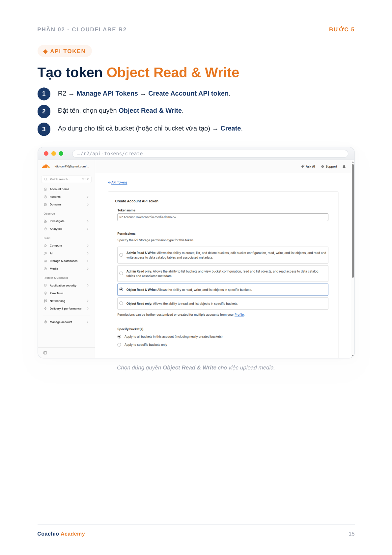Click the Support button label

click(331, 167)
